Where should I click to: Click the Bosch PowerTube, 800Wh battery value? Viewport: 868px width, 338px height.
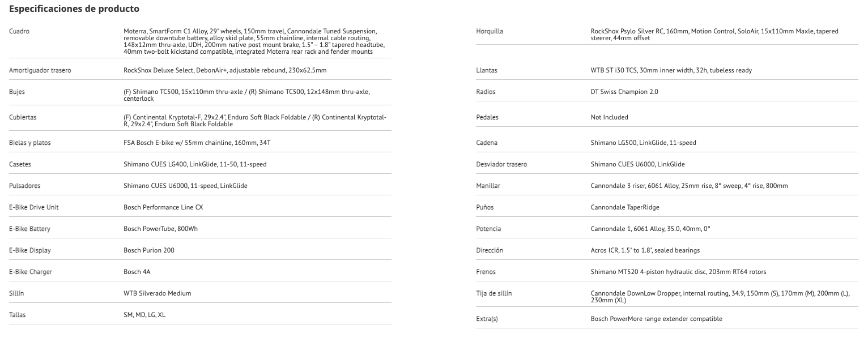[x=160, y=229]
